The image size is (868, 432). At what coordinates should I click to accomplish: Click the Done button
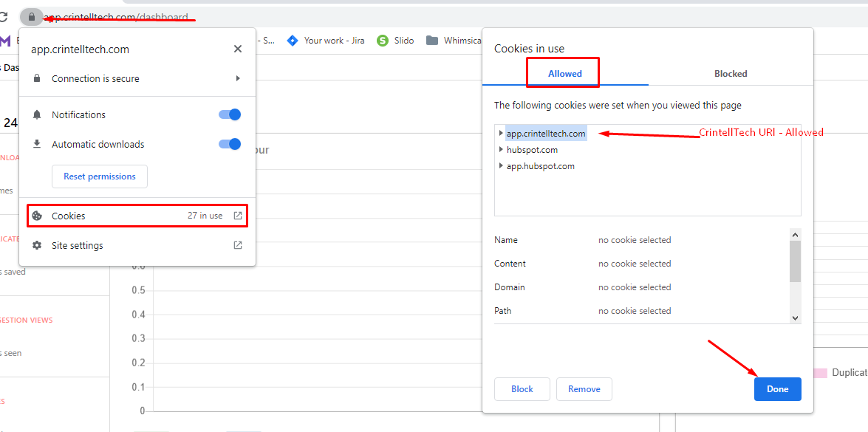pos(777,389)
